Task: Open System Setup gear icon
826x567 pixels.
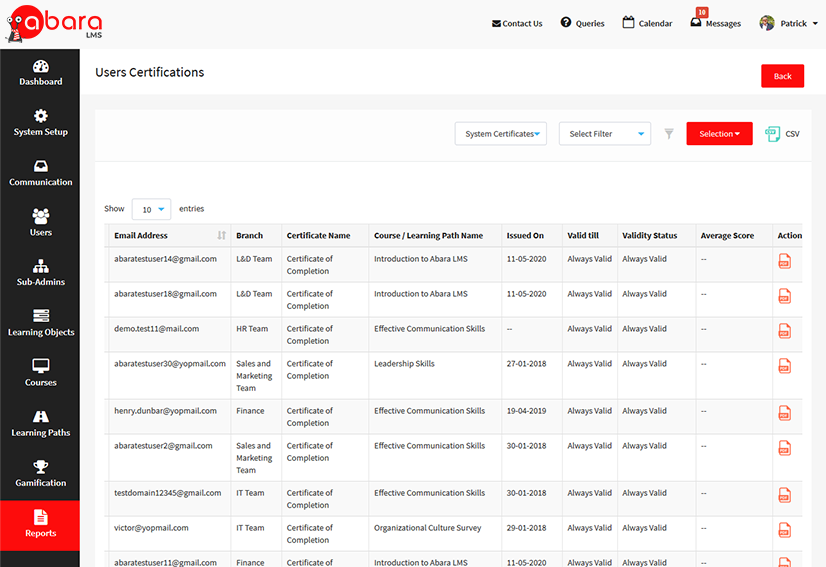Action: [x=41, y=116]
